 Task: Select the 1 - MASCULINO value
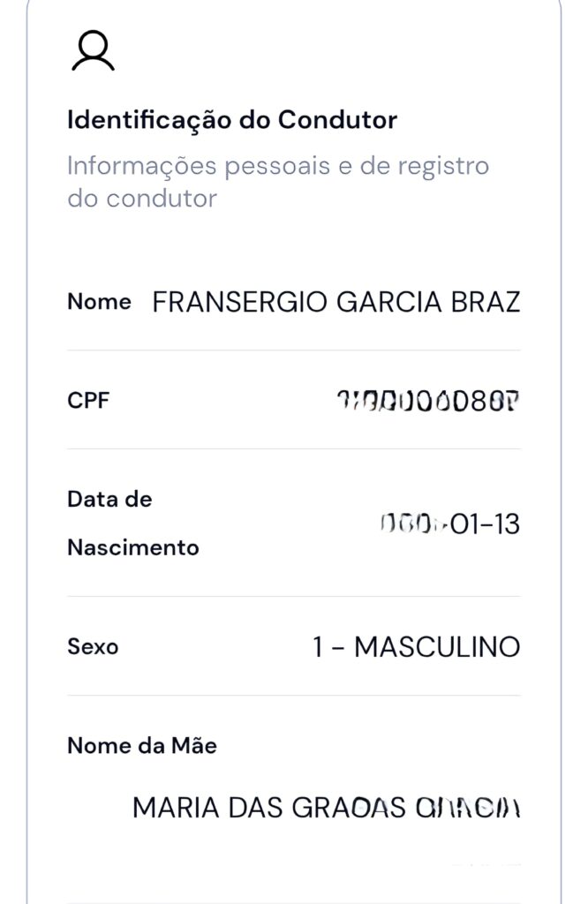coord(416,647)
